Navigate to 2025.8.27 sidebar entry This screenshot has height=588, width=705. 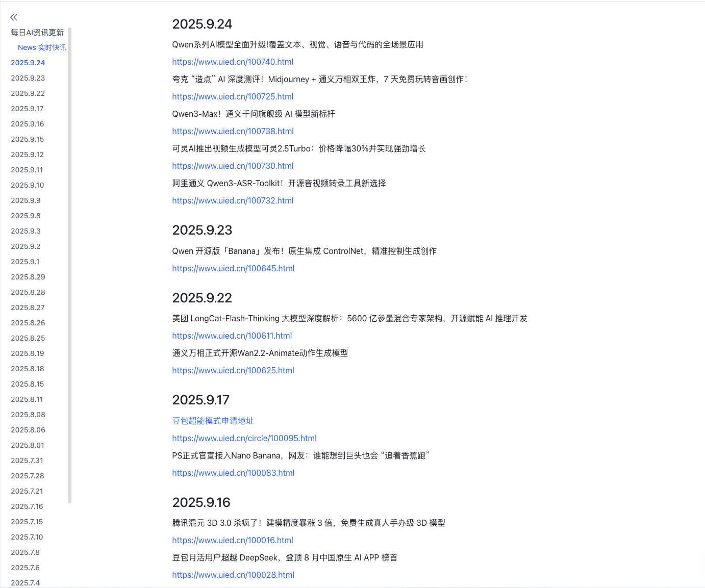28,308
